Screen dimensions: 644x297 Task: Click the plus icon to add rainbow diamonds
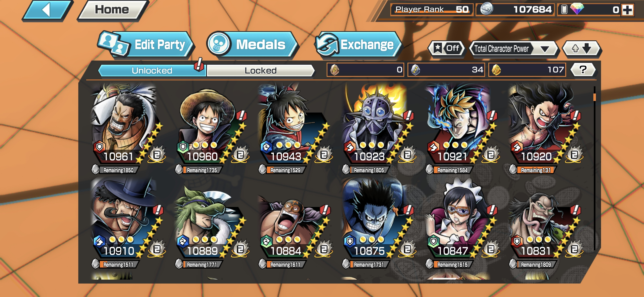(x=628, y=10)
